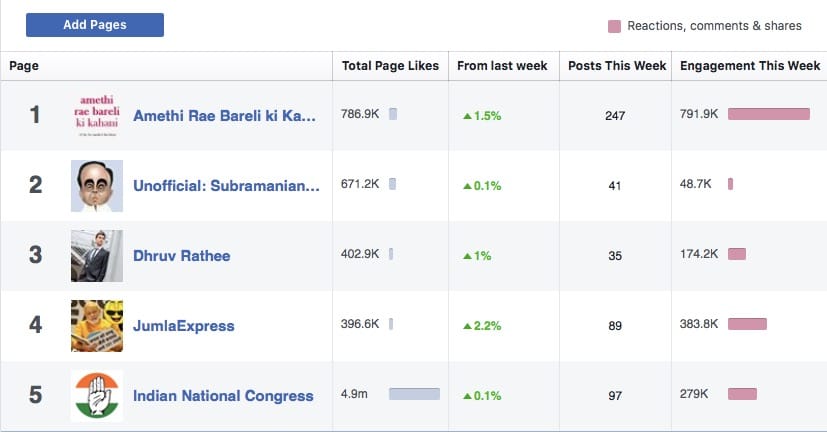The height and width of the screenshot is (432, 827).
Task: Click the JumlaExpress page picture
Action: click(x=97, y=325)
